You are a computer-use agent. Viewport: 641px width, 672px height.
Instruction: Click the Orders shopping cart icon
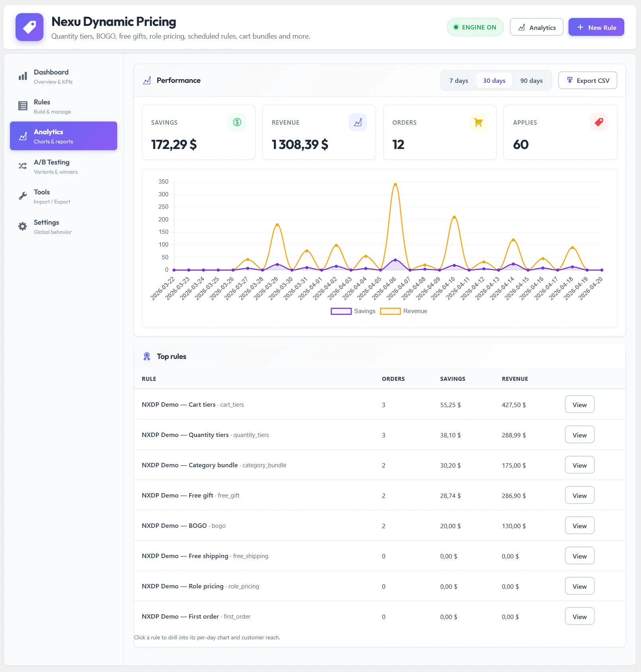pos(478,122)
